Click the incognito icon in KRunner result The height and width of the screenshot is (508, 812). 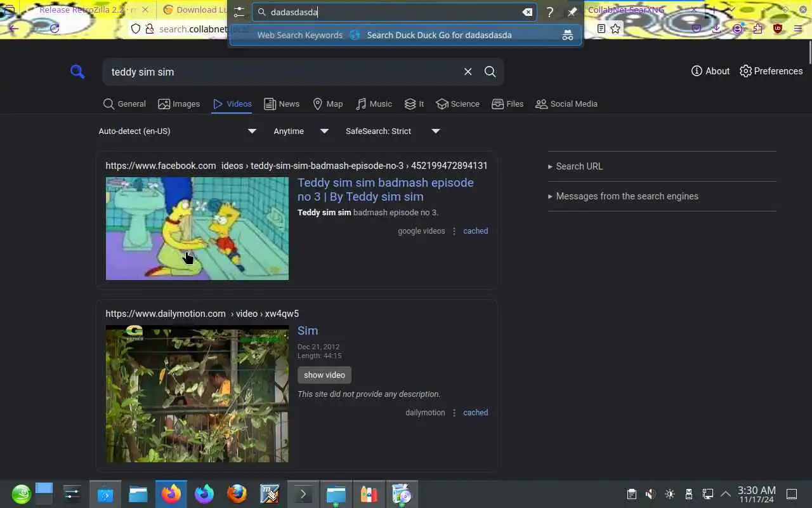(568, 35)
